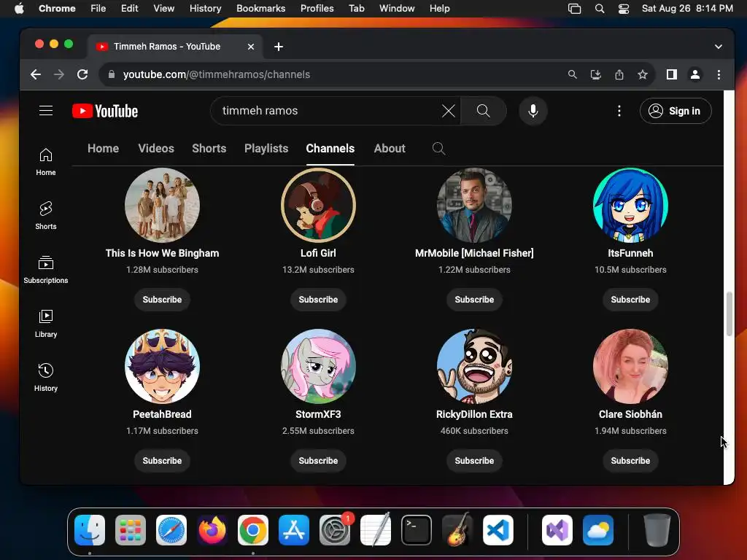747x560 pixels.
Task: Subscribe to PeetahBread
Action: tap(162, 461)
